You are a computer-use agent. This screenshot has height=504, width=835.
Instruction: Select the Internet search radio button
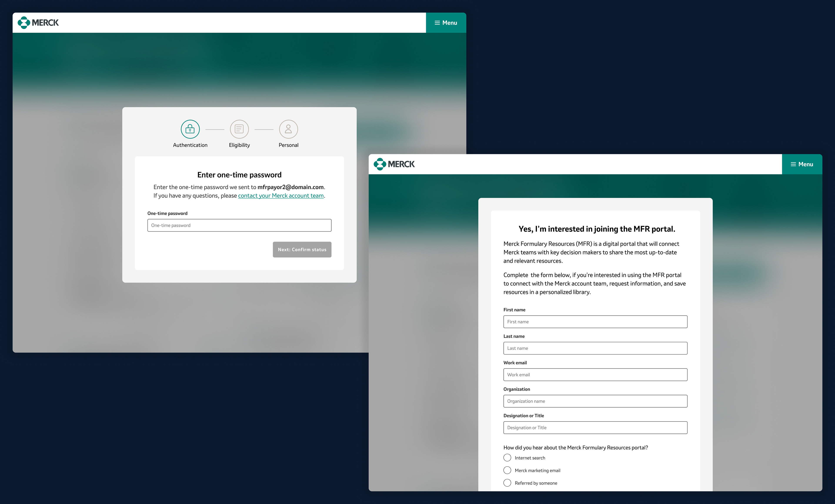click(507, 457)
